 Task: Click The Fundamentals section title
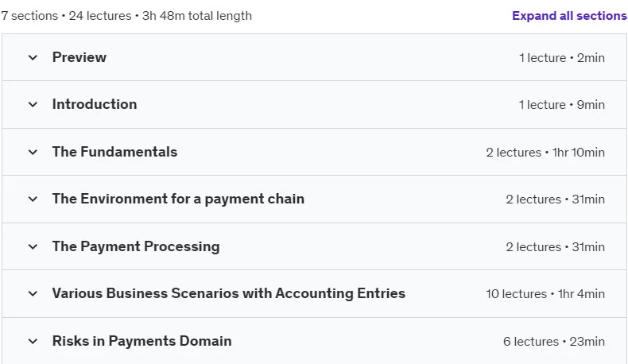(x=114, y=152)
